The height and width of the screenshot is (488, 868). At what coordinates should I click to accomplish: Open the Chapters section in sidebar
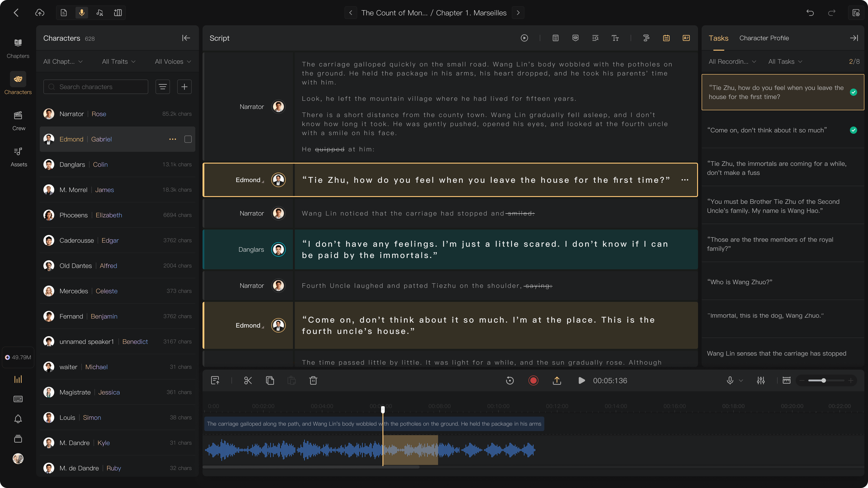coord(18,49)
